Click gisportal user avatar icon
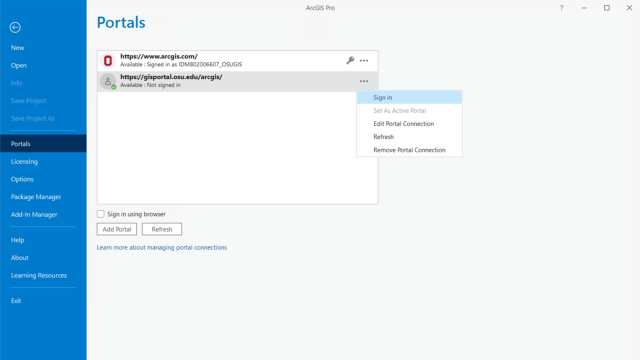This screenshot has height=360, width=640. (108, 81)
